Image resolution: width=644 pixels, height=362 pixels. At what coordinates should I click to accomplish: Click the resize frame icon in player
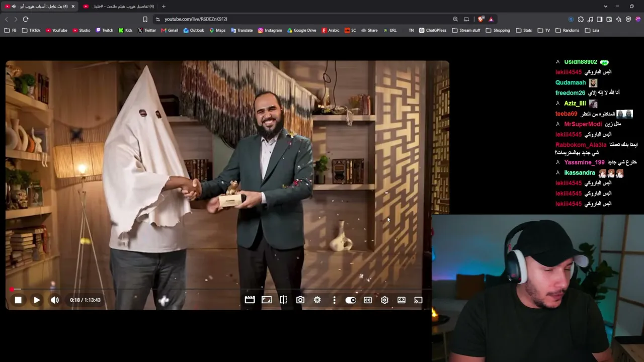coord(267,300)
